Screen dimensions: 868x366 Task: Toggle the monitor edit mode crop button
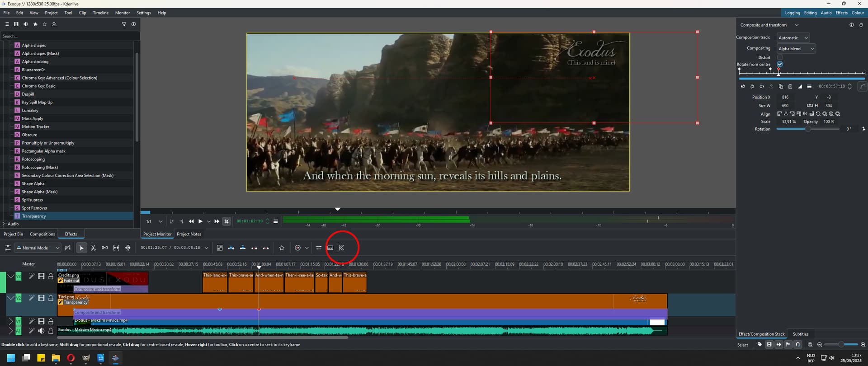click(x=226, y=221)
